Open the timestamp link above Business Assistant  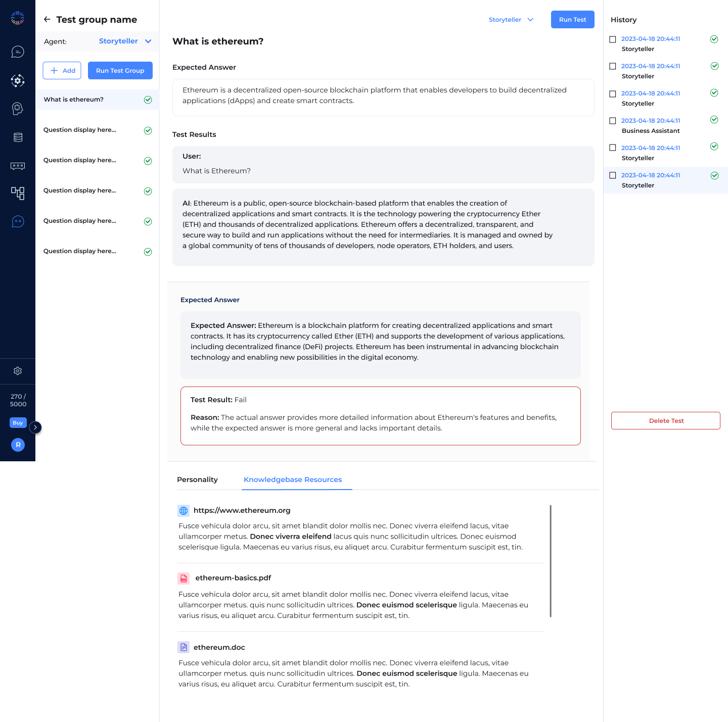651,121
